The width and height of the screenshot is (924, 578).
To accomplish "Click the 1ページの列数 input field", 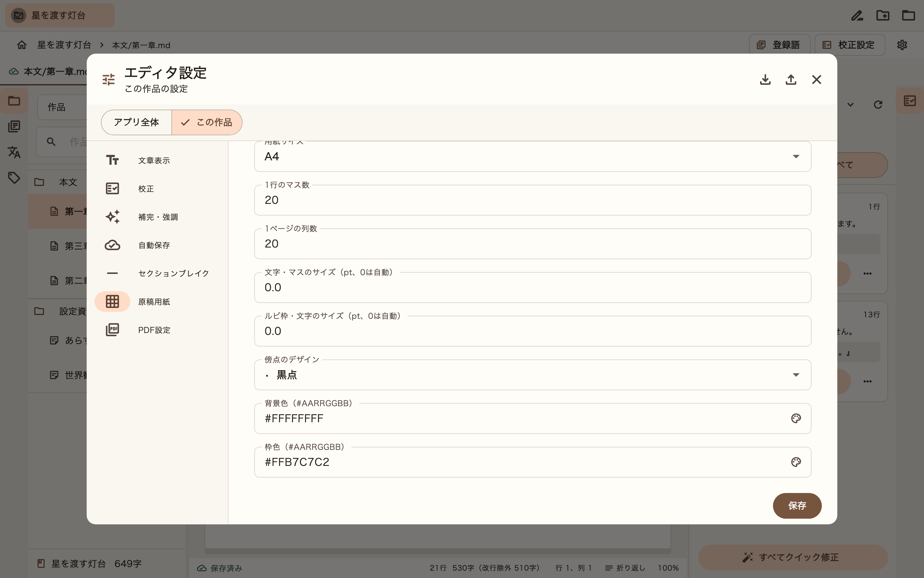I will click(x=533, y=243).
